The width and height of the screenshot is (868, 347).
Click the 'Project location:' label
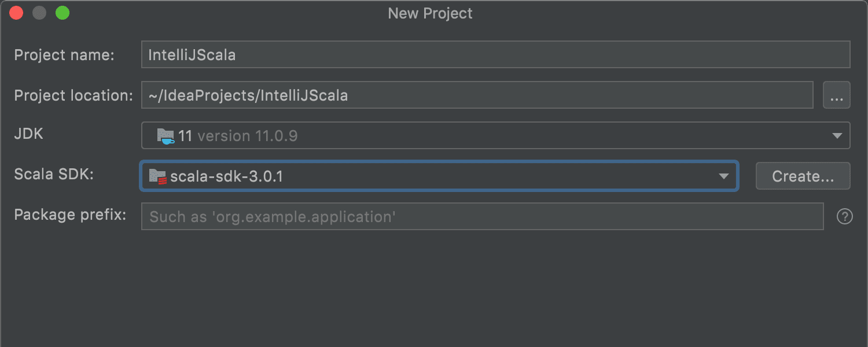pyautogui.click(x=73, y=95)
